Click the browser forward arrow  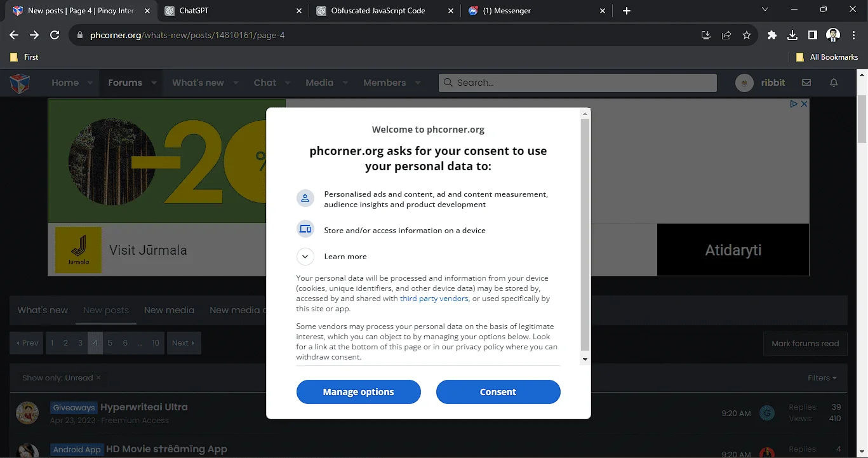tap(34, 36)
